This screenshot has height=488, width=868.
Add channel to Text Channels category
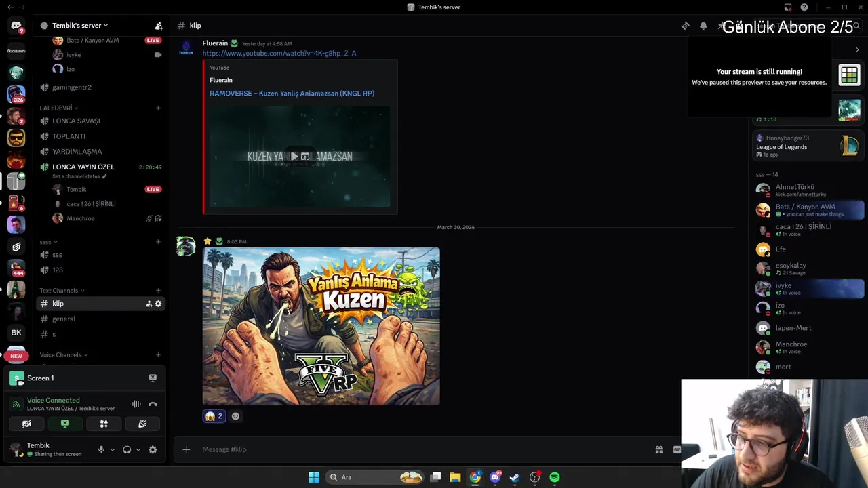158,291
